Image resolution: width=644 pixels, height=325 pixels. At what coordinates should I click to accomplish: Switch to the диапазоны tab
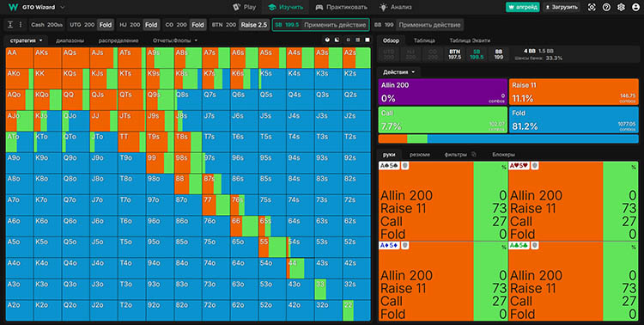pos(70,40)
